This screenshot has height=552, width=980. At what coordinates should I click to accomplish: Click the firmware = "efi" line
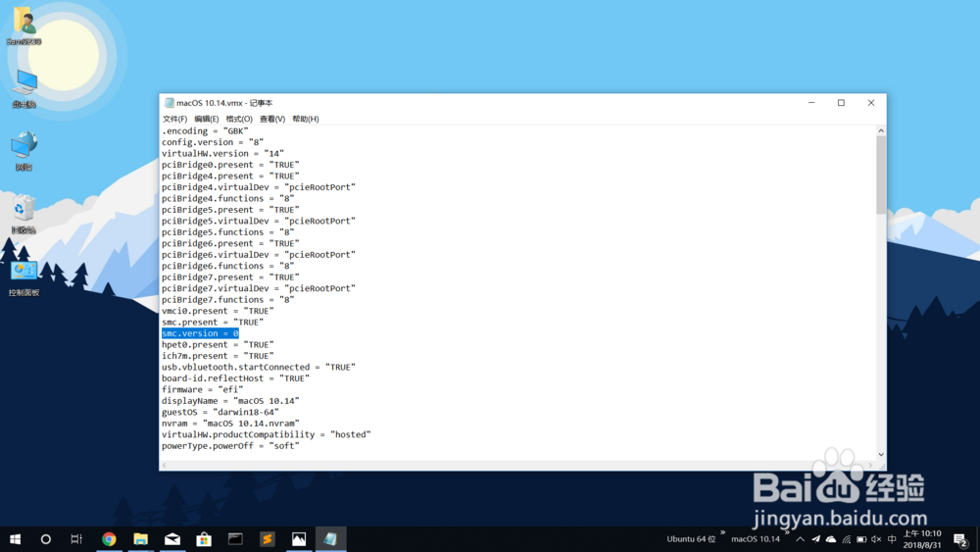pos(202,389)
